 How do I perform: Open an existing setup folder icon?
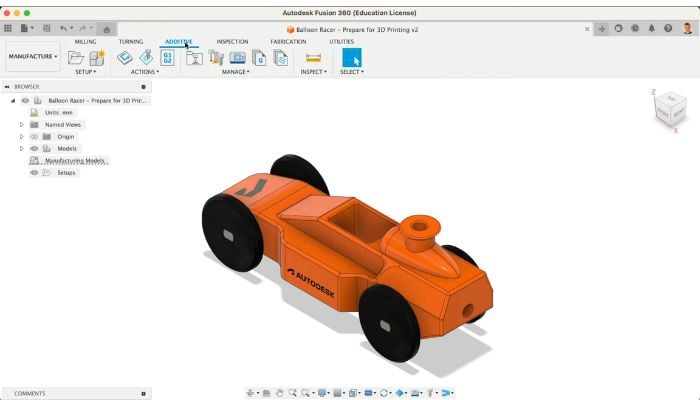click(x=76, y=58)
